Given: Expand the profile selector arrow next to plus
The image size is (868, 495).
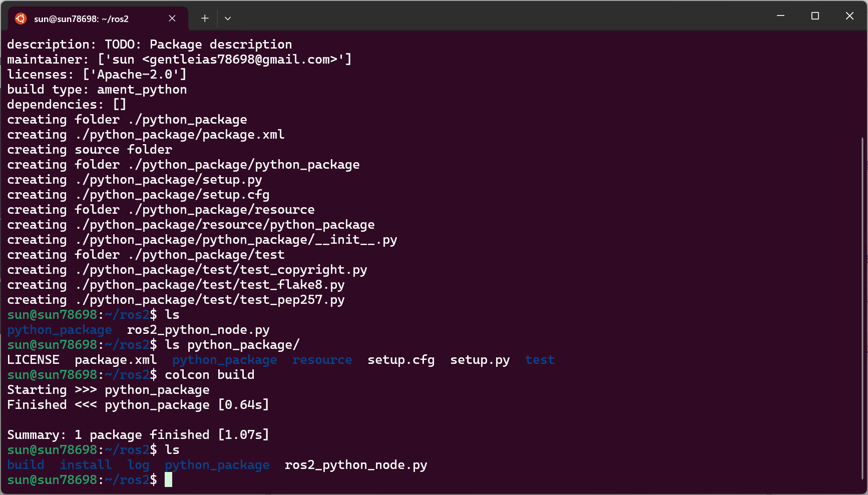Looking at the screenshot, I should point(228,18).
